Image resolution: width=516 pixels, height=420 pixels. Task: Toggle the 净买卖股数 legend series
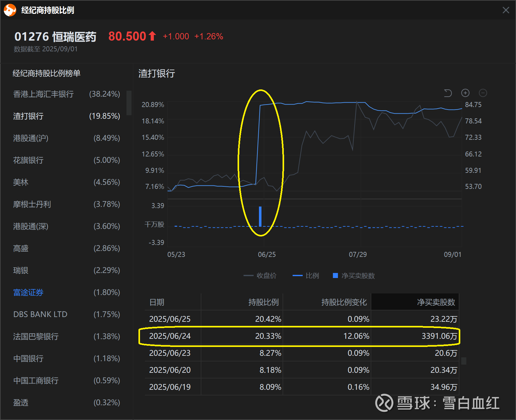pos(354,276)
